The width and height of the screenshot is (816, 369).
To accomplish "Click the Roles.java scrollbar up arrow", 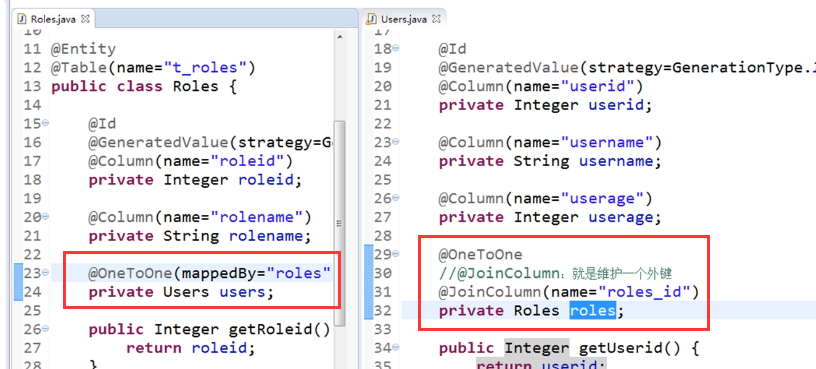I will pos(339,37).
